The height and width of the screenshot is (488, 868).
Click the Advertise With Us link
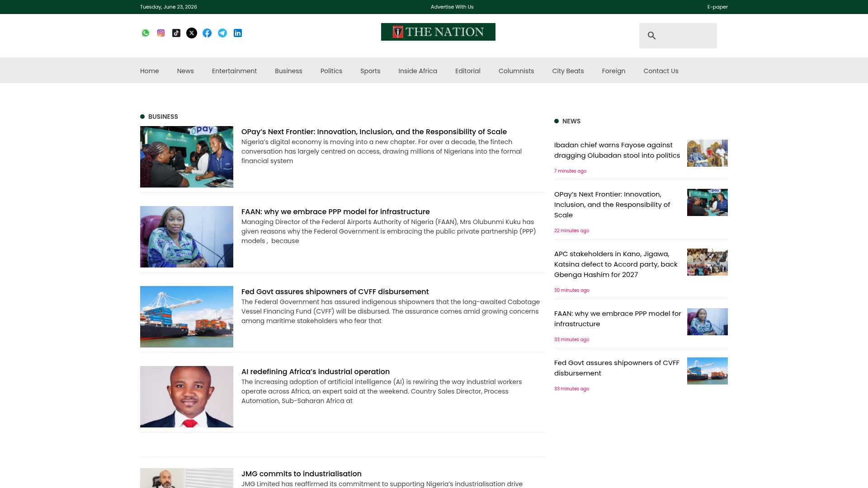click(x=452, y=7)
